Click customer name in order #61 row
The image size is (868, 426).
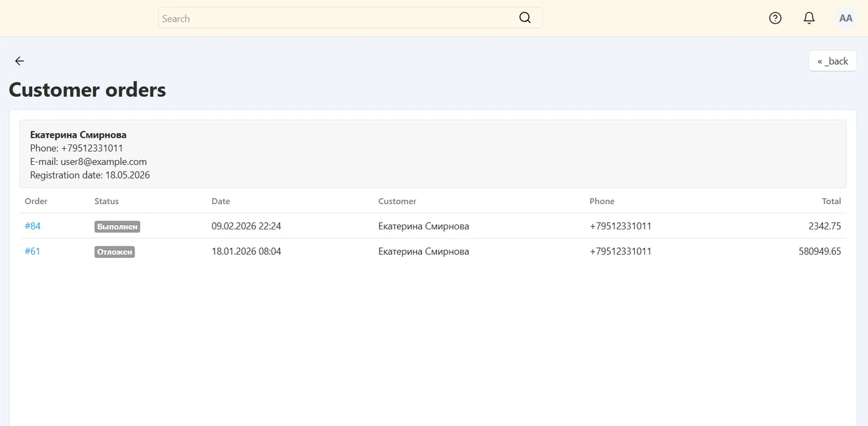pyautogui.click(x=423, y=252)
